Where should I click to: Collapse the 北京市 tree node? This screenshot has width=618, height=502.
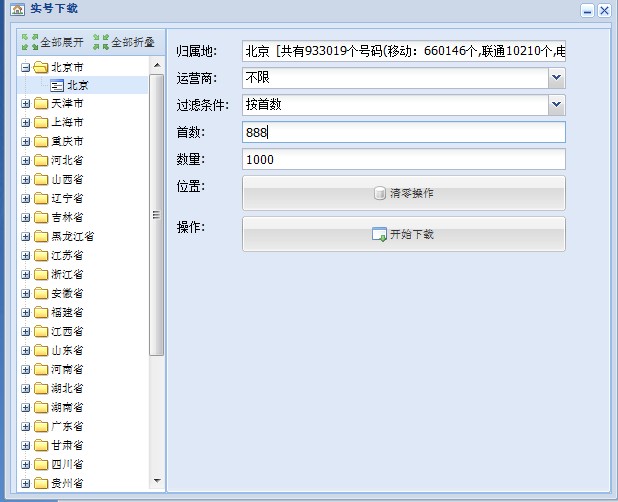click(x=25, y=68)
